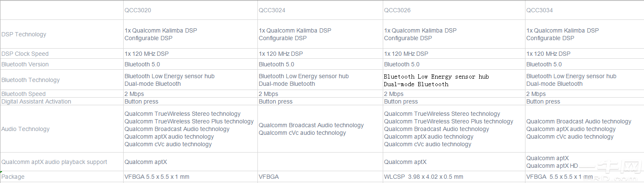Select the QCC3034 column header cell
Screen dimensions: 644x183
(539, 10)
